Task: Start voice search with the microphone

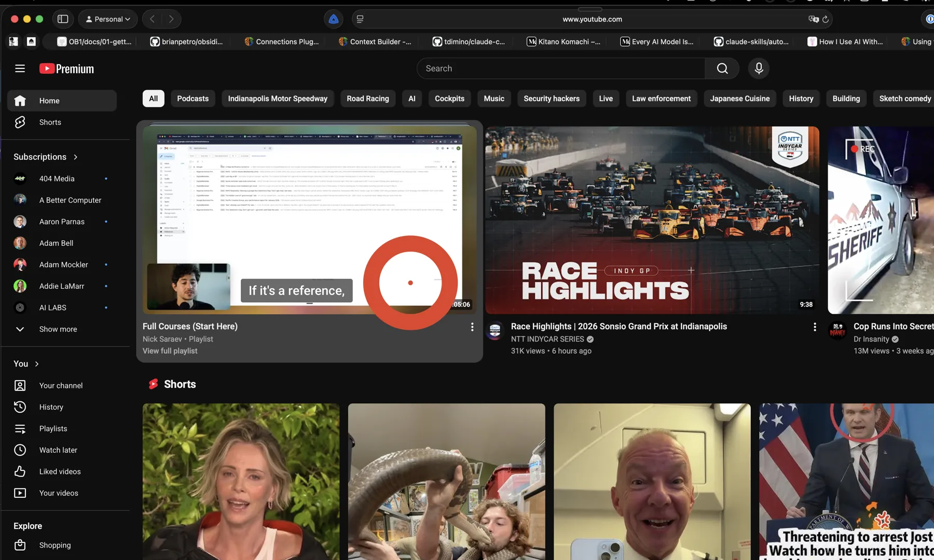Action: pyautogui.click(x=759, y=68)
